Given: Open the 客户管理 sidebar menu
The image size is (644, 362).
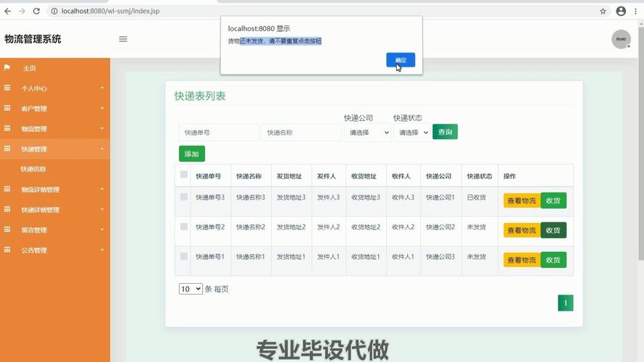Looking at the screenshot, I should tap(55, 109).
